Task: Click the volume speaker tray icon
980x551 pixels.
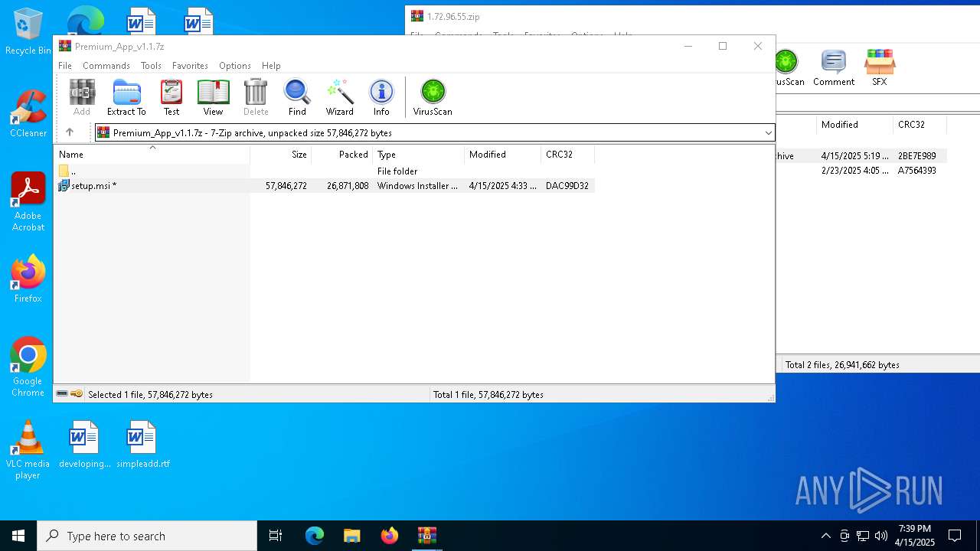Action: coord(881,536)
